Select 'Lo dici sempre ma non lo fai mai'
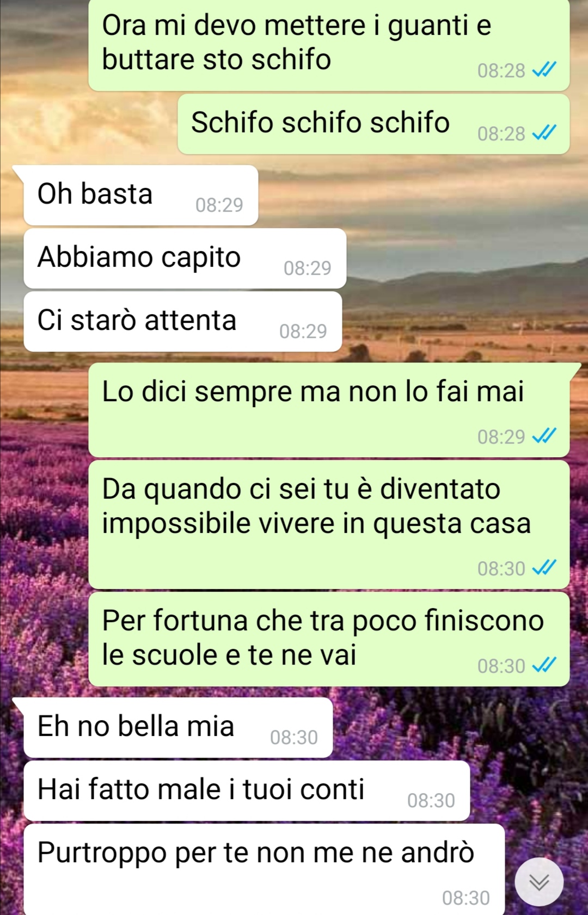 329,410
